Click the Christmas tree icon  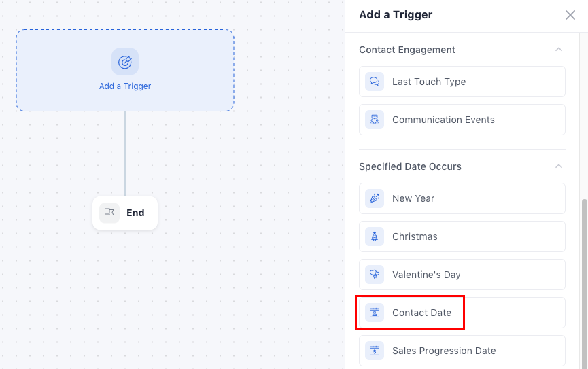[x=375, y=236]
